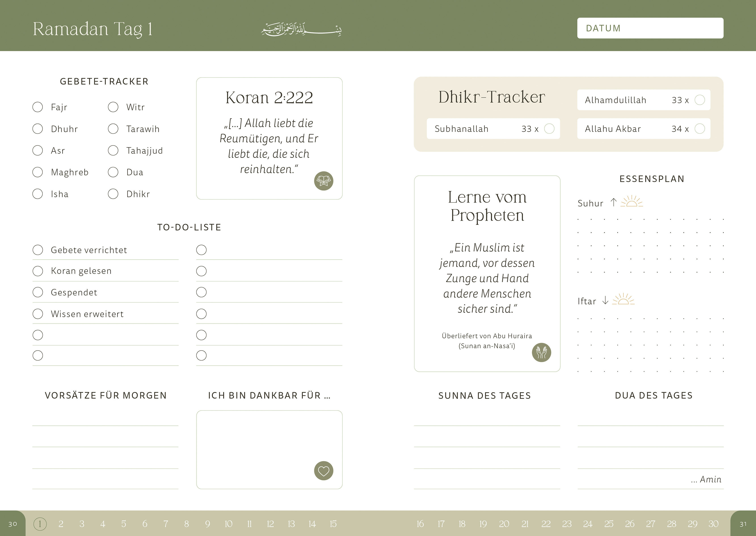The height and width of the screenshot is (536, 756).
Task: Click the praying hands icon
Action: pos(541,352)
